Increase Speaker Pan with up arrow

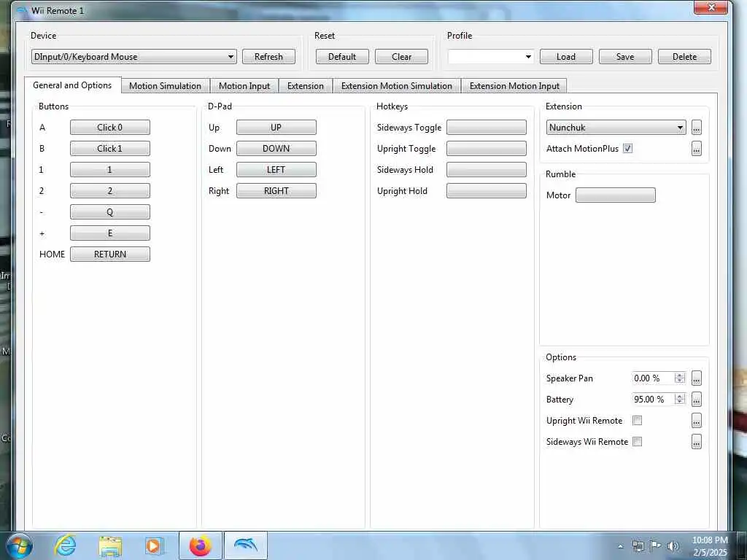[x=680, y=376]
